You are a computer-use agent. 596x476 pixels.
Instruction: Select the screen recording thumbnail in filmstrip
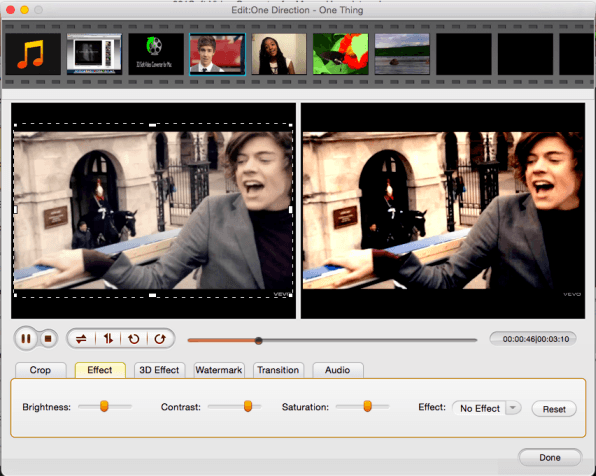(94, 54)
